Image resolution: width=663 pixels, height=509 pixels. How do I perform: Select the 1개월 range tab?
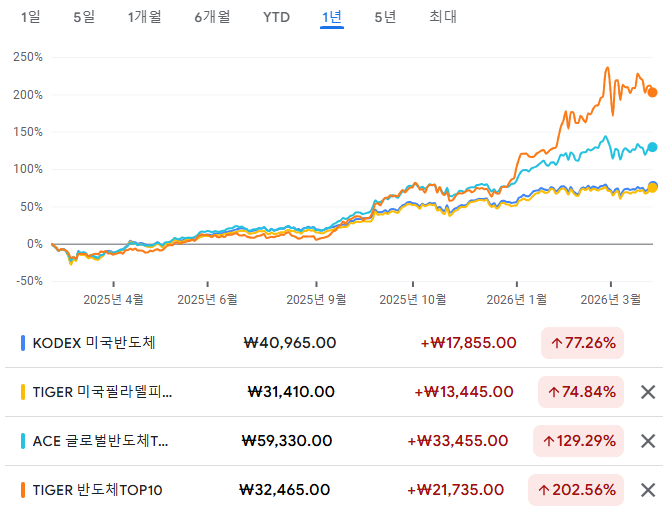coord(145,17)
